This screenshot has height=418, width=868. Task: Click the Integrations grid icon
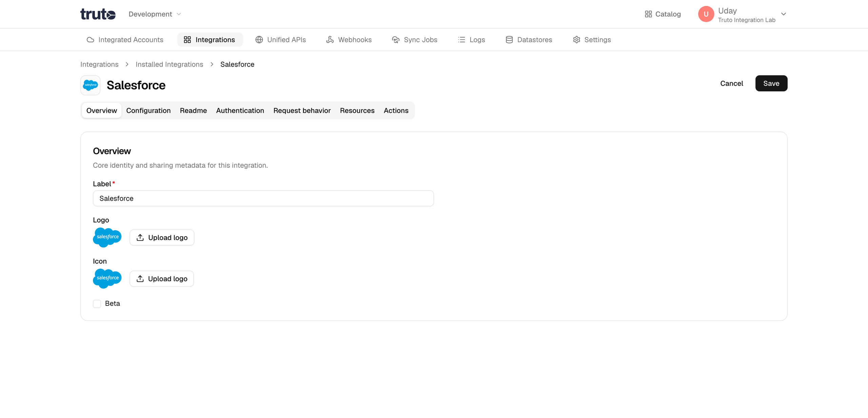pyautogui.click(x=188, y=40)
